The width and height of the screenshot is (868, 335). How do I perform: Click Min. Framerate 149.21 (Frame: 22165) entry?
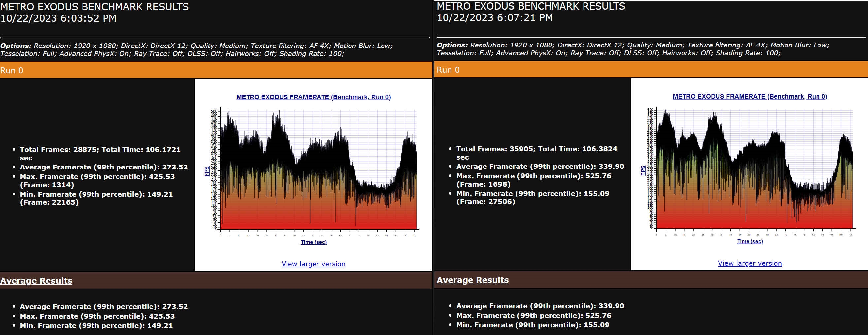(x=96, y=198)
